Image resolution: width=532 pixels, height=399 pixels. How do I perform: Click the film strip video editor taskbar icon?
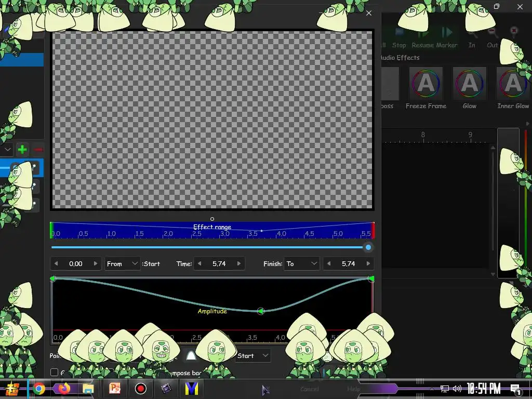coord(166,389)
